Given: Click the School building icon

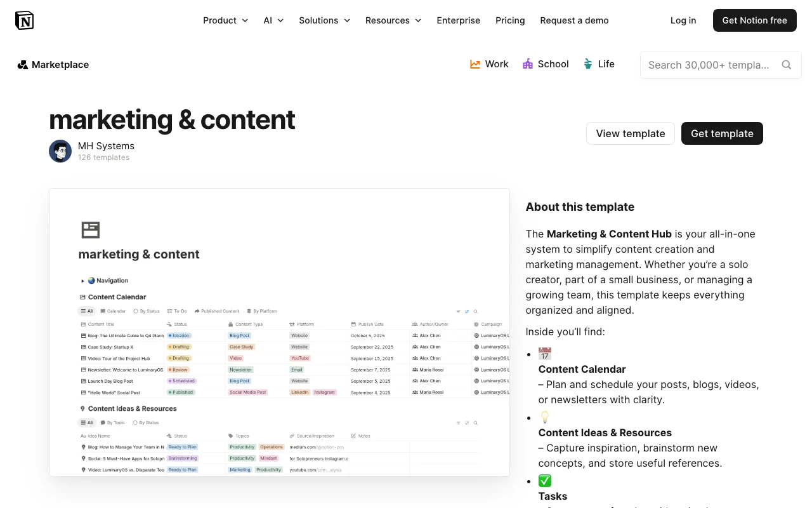Looking at the screenshot, I should (528, 64).
